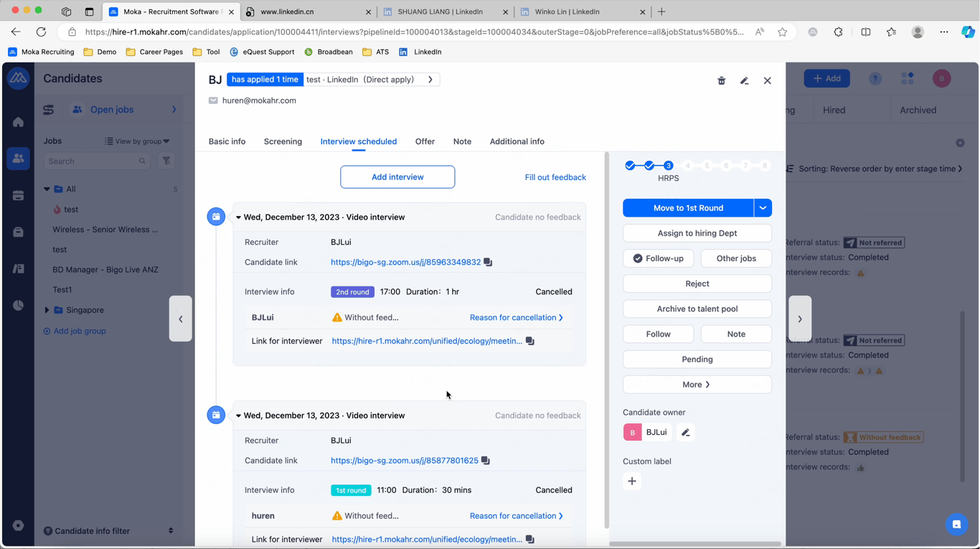Screen dimensions: 980x549
Task: Reload the current browser page
Action: 41,32
